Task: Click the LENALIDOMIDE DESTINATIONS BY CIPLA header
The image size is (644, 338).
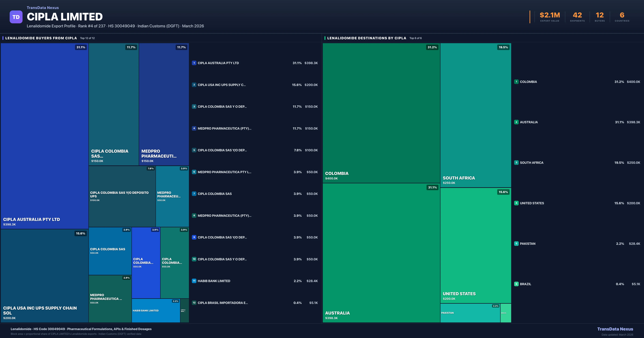Action: 367,38
